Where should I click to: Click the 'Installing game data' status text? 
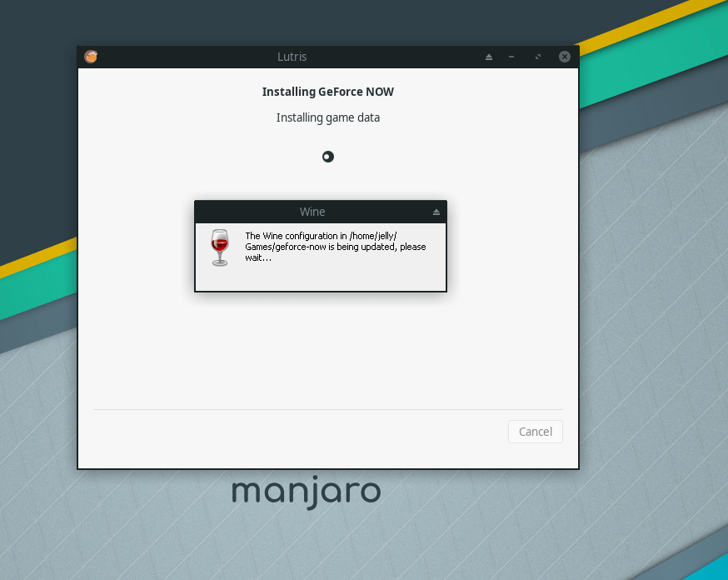[328, 117]
